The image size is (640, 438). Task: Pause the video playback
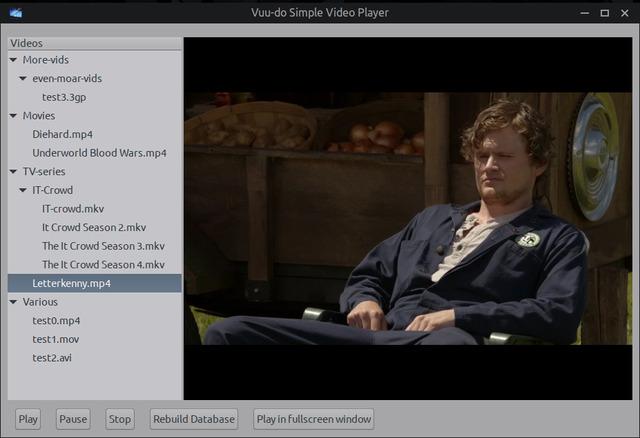pos(73,419)
